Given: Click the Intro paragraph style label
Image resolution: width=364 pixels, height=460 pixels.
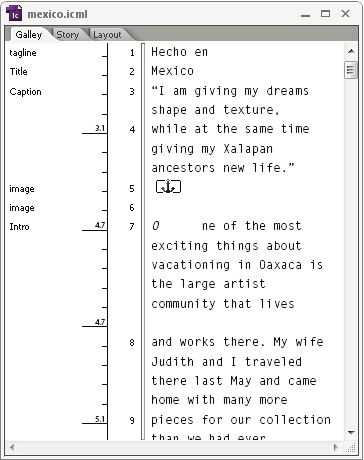Looking at the screenshot, I should tap(19, 227).
